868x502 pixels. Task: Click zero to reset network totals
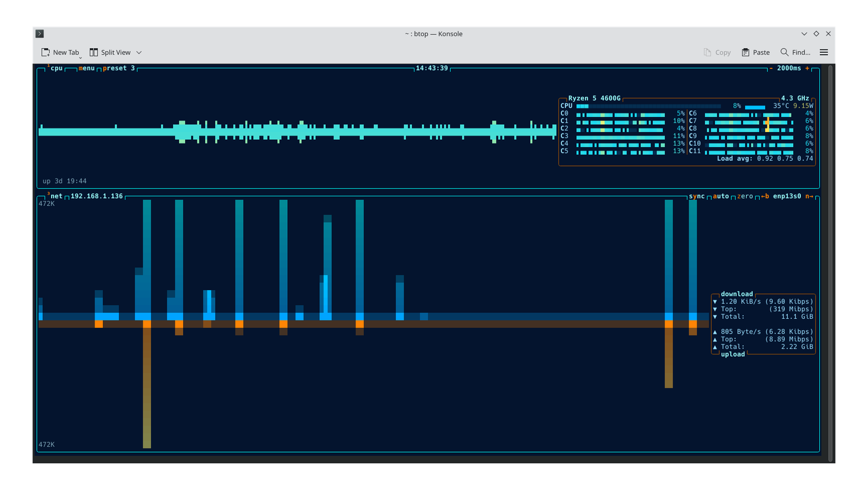click(745, 196)
